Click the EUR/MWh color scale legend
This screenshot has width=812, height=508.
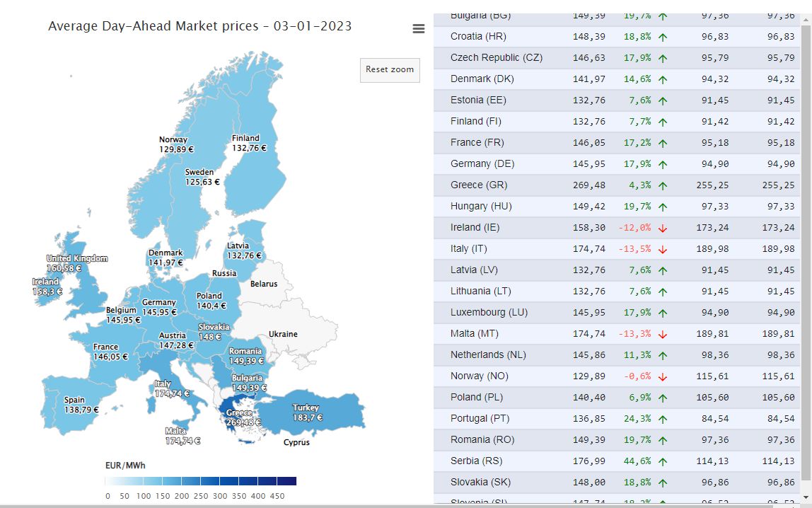[200, 481]
